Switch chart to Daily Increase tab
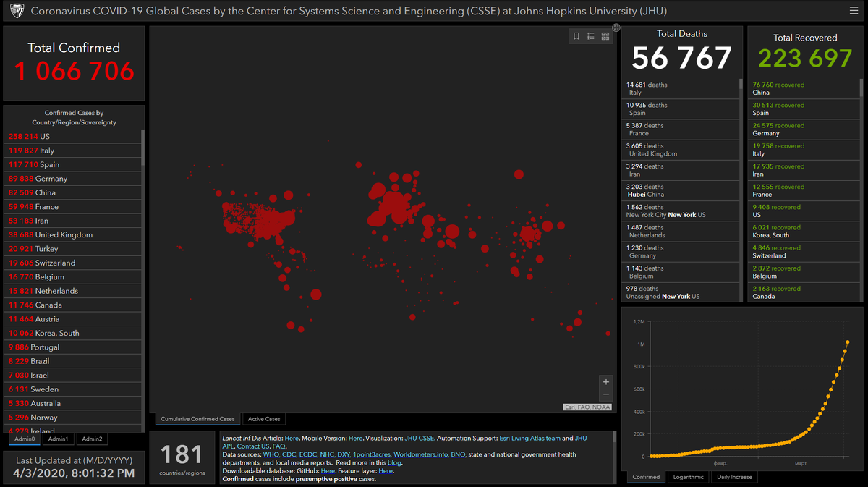Screen dimensions: 868x487 pyautogui.click(x=734, y=477)
